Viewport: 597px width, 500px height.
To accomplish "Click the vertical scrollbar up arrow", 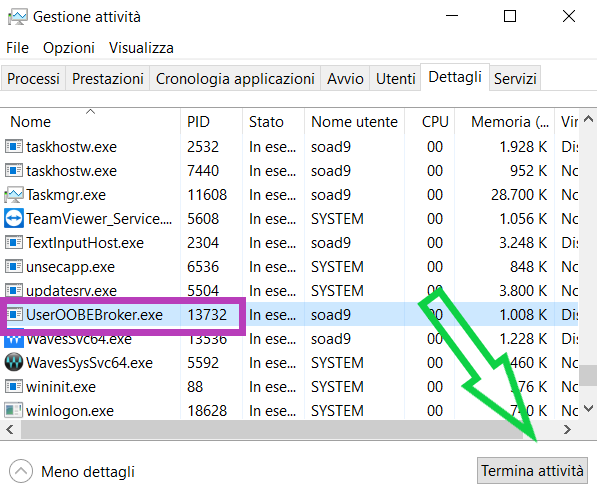I will pos(588,119).
